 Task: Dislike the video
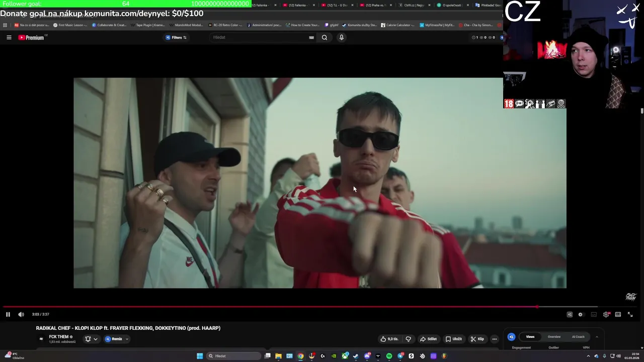point(408,339)
